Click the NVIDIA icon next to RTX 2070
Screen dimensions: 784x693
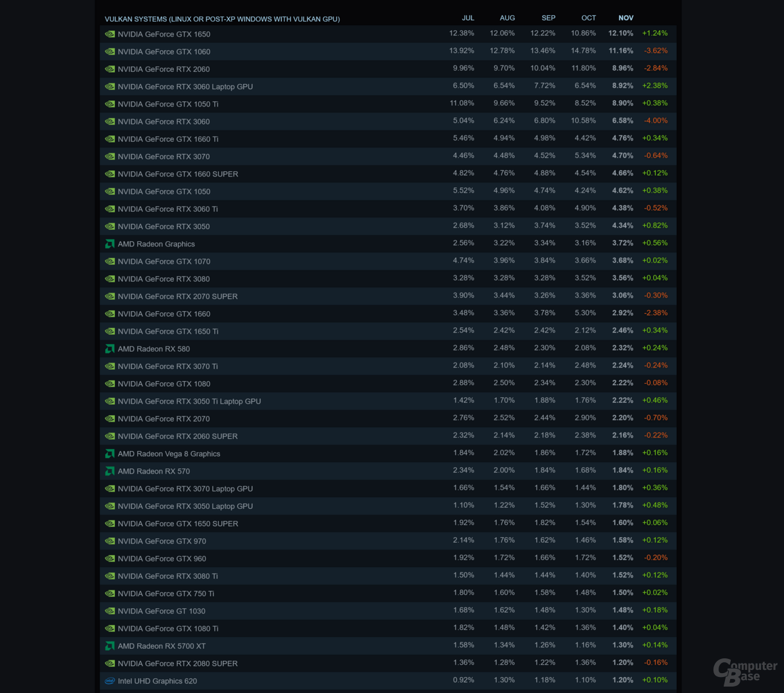point(110,419)
